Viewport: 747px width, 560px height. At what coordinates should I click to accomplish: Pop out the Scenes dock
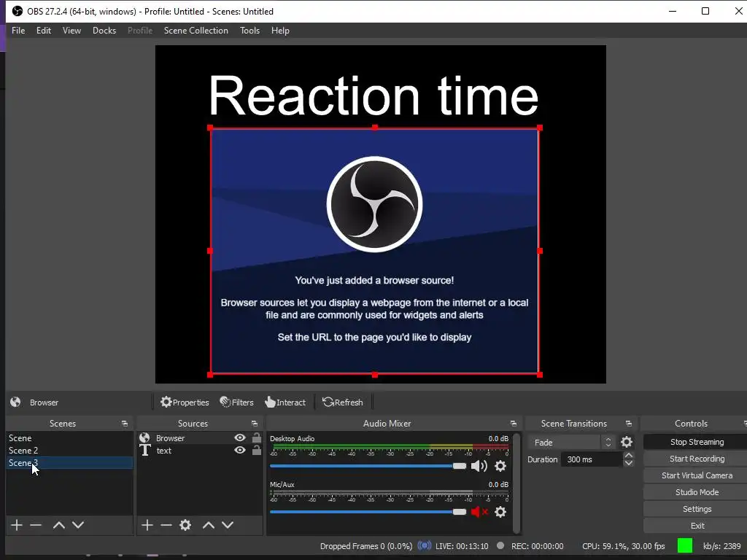[124, 424]
